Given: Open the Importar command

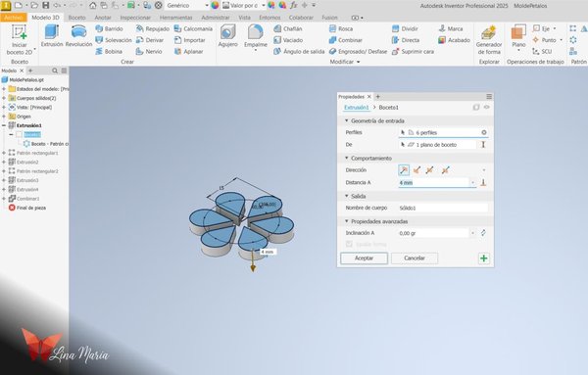Looking at the screenshot, I should coord(190,40).
